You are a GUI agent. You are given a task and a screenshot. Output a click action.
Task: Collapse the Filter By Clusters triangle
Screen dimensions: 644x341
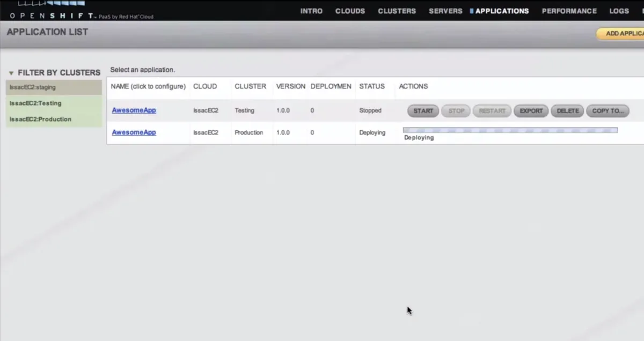pyautogui.click(x=11, y=73)
